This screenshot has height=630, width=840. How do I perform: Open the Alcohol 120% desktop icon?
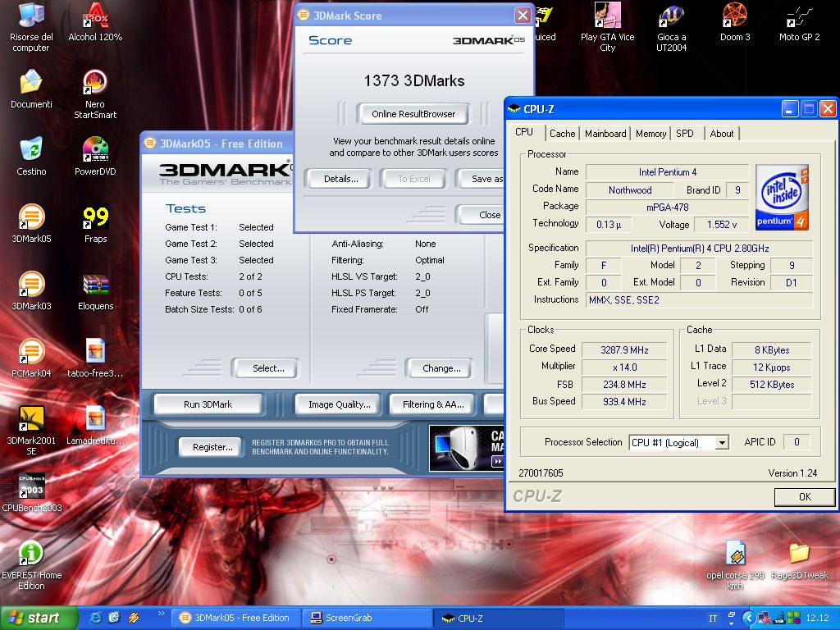[95, 18]
